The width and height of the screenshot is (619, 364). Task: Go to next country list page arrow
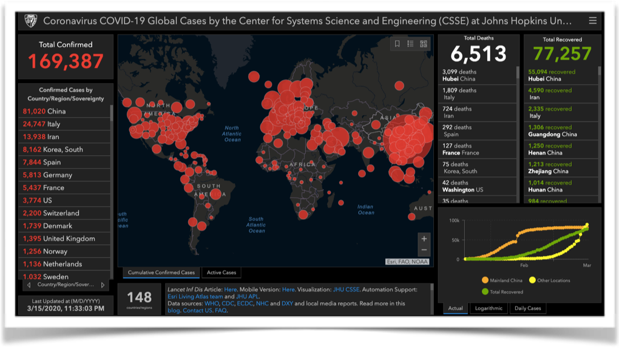click(103, 285)
